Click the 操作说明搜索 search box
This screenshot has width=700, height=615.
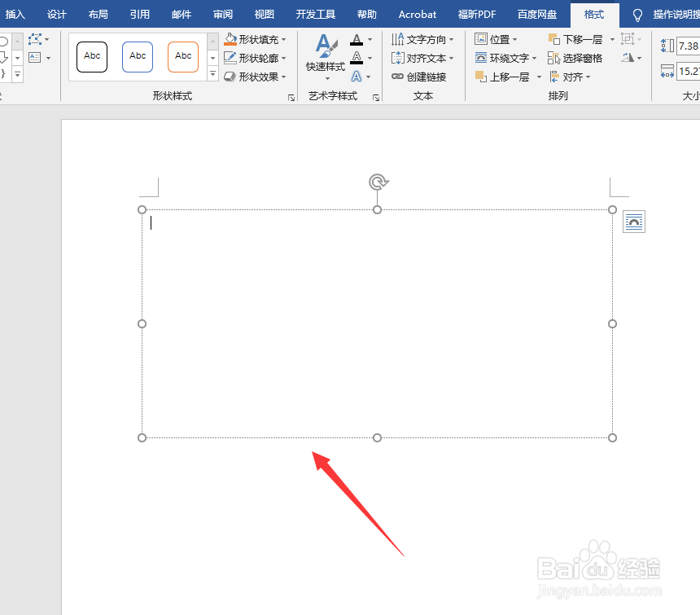(676, 15)
